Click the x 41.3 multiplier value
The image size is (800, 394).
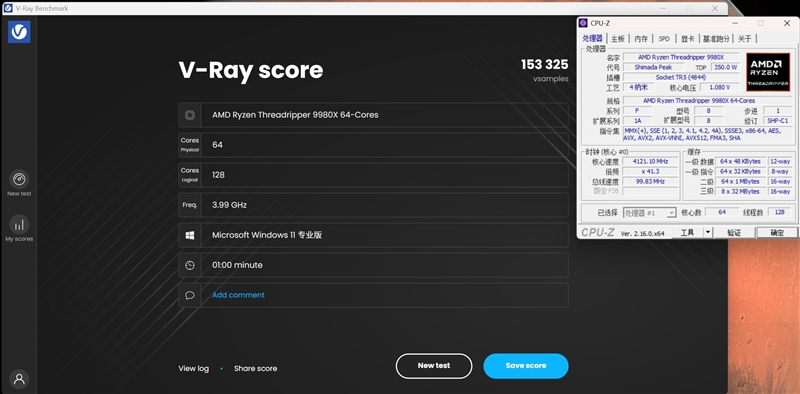click(x=650, y=171)
